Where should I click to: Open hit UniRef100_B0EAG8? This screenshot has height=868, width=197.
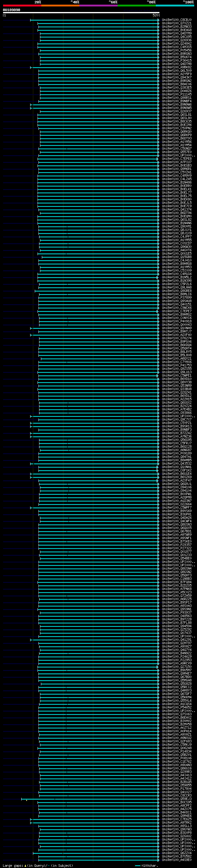click(x=177, y=30)
